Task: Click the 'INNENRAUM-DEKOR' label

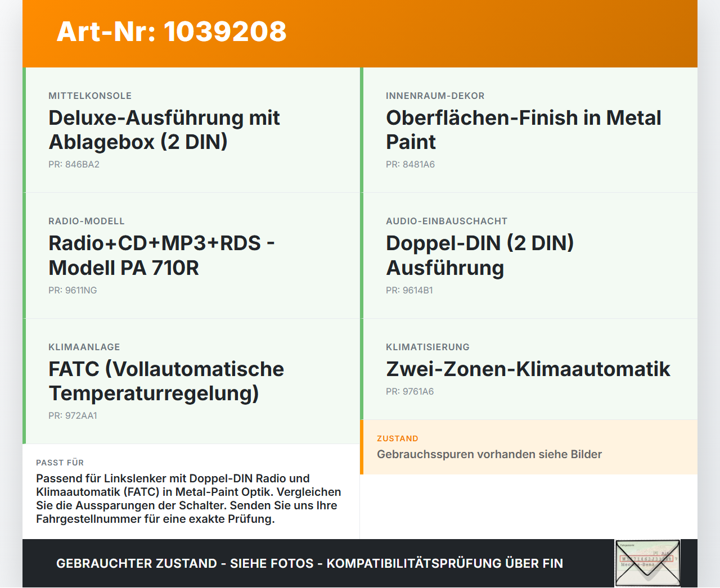Action: (435, 96)
